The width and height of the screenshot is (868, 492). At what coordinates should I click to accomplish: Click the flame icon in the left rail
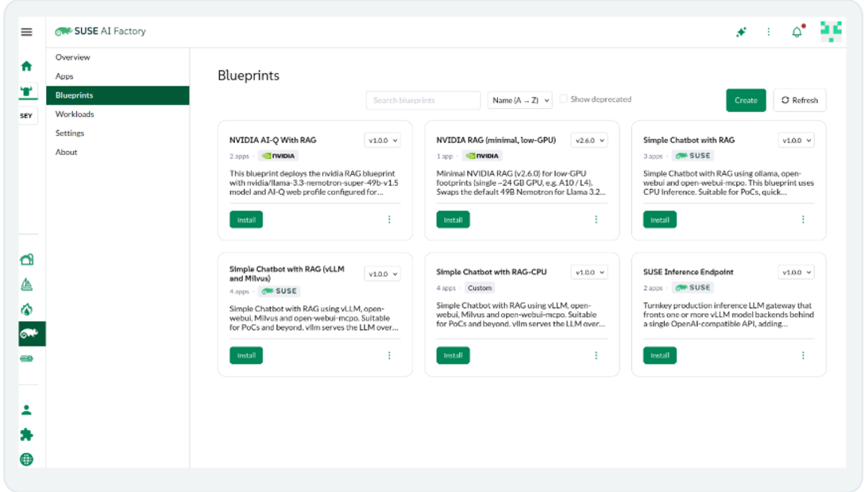coord(26,309)
